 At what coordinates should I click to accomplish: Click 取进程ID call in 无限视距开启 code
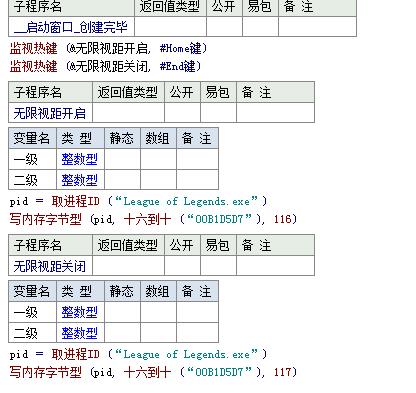click(75, 201)
